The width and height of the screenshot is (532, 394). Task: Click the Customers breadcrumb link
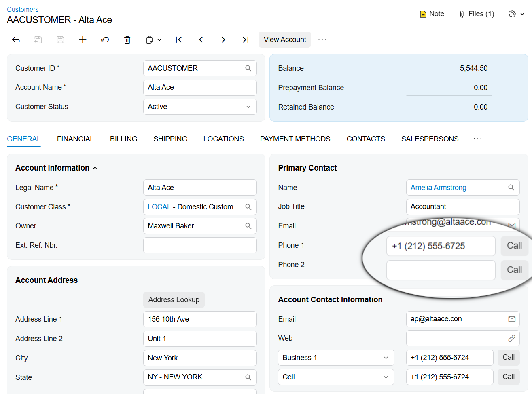point(23,9)
